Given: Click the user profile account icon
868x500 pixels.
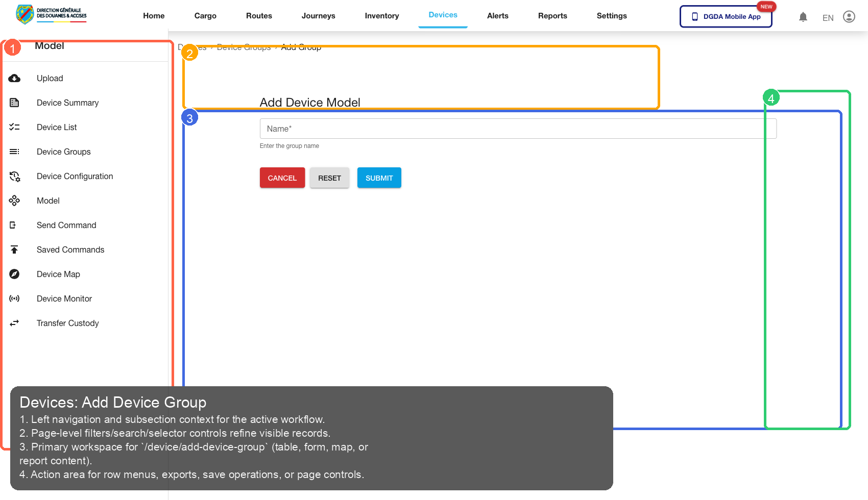Looking at the screenshot, I should pos(849,16).
